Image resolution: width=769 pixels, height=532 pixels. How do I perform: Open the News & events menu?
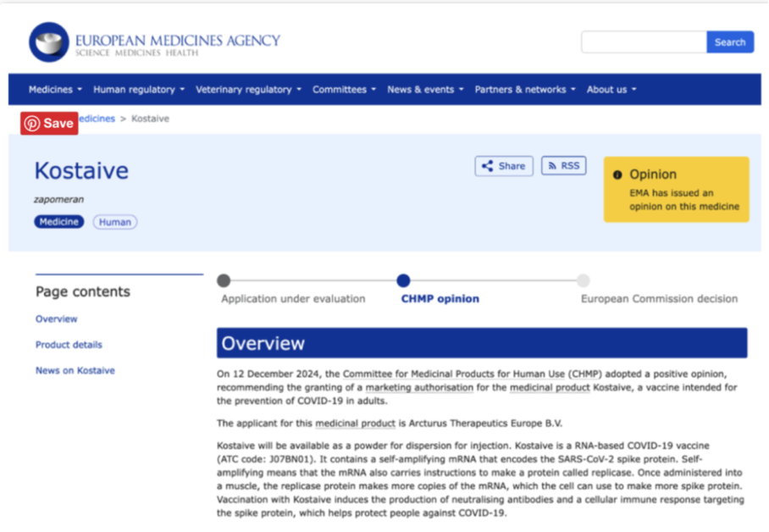coord(425,89)
